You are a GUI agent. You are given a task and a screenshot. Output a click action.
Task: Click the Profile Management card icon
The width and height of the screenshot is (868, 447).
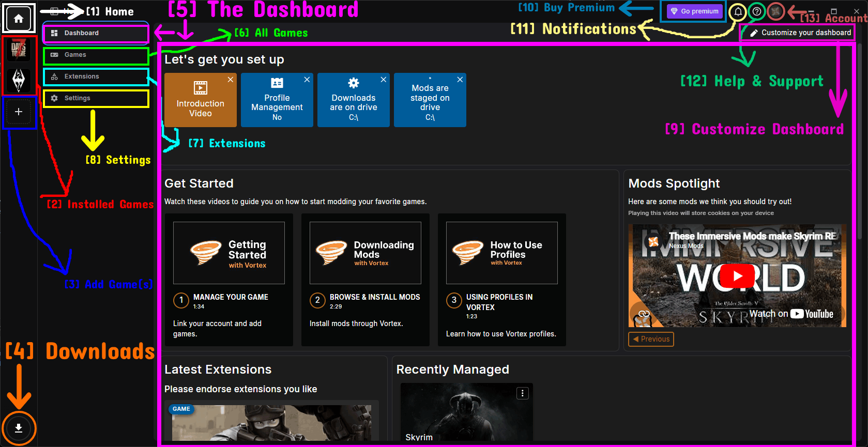point(277,83)
